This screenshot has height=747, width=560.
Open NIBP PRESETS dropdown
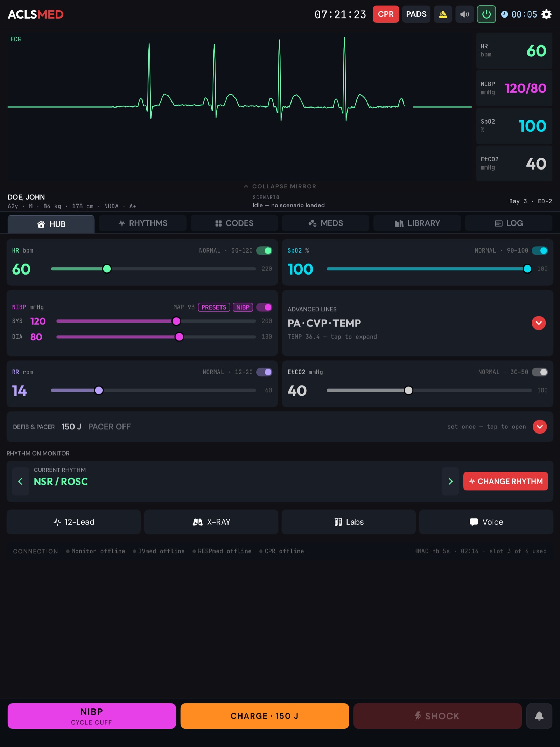(x=214, y=307)
